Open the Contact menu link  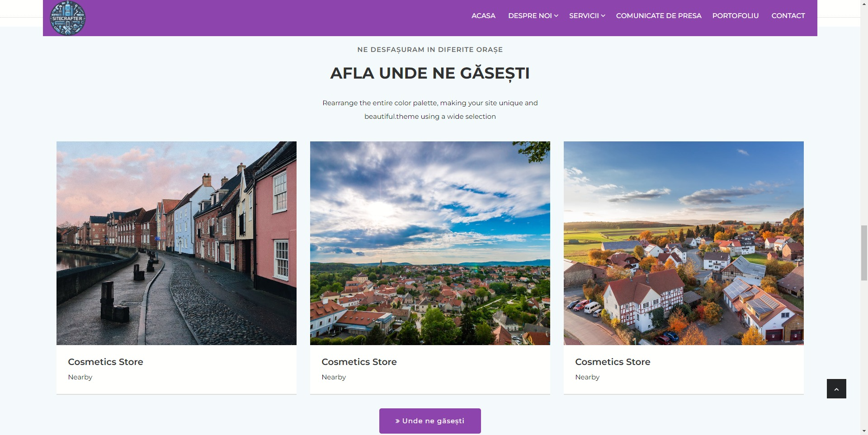(788, 16)
